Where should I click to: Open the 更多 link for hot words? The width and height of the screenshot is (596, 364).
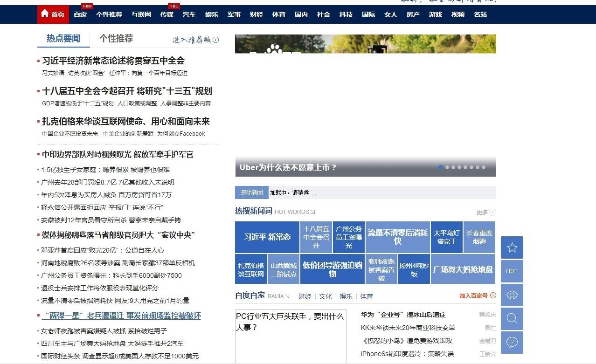482,213
